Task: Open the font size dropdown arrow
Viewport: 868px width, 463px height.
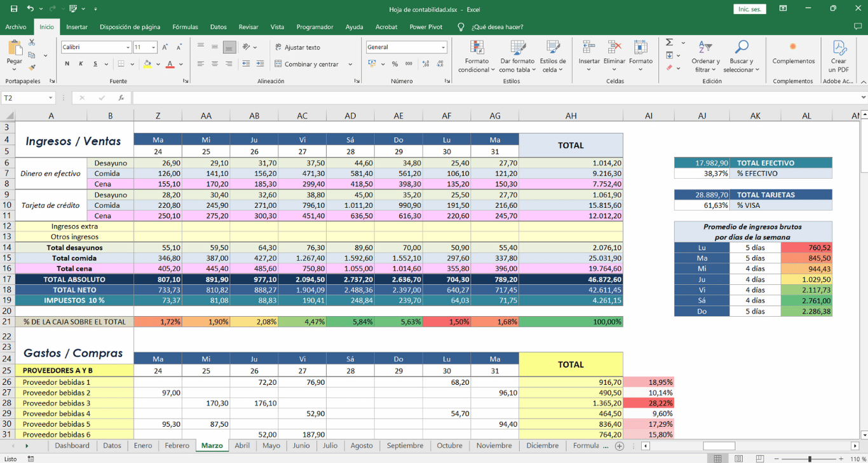Action: (154, 48)
